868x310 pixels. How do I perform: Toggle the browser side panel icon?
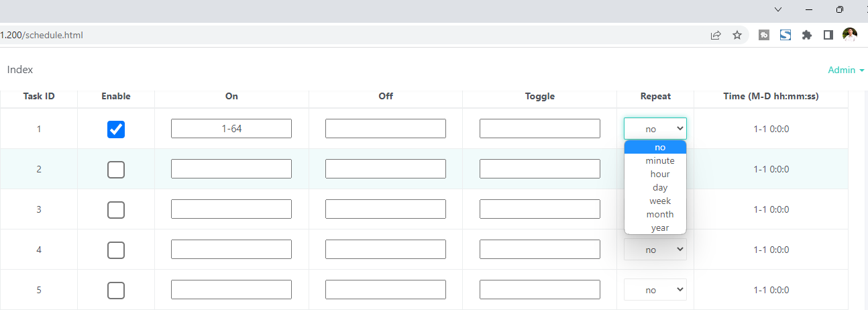pyautogui.click(x=828, y=35)
